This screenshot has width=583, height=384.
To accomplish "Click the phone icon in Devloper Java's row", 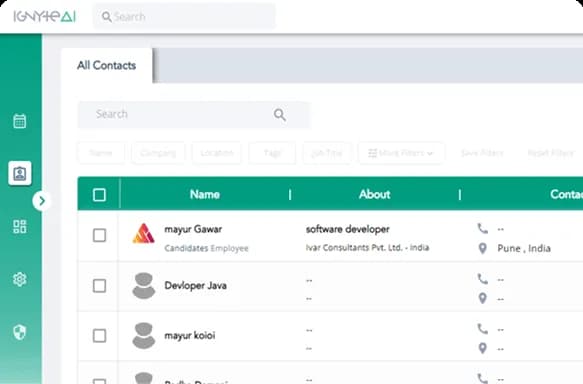I will (x=483, y=278).
